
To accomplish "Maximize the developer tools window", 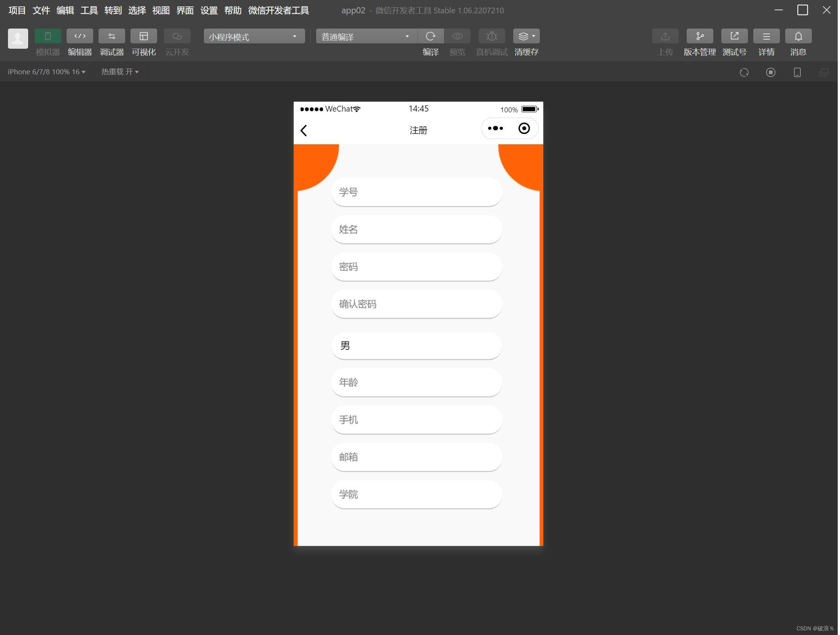I will pyautogui.click(x=802, y=10).
